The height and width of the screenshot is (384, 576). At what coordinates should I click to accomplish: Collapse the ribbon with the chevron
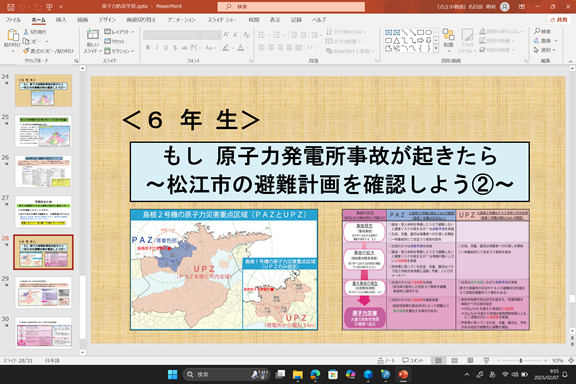pos(570,61)
